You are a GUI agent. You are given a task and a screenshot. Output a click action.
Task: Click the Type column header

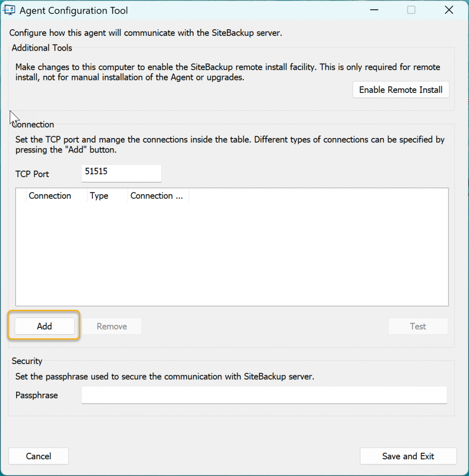[99, 196]
